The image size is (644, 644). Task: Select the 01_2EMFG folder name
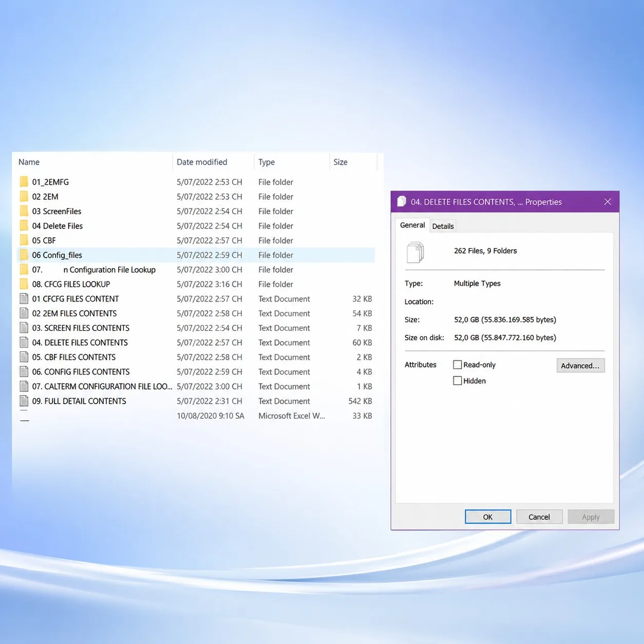tap(50, 182)
